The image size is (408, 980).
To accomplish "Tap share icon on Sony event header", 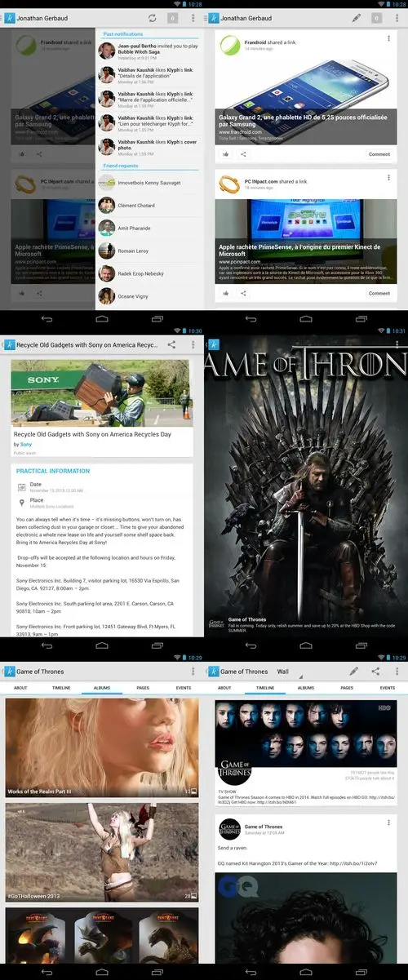I will [171, 345].
